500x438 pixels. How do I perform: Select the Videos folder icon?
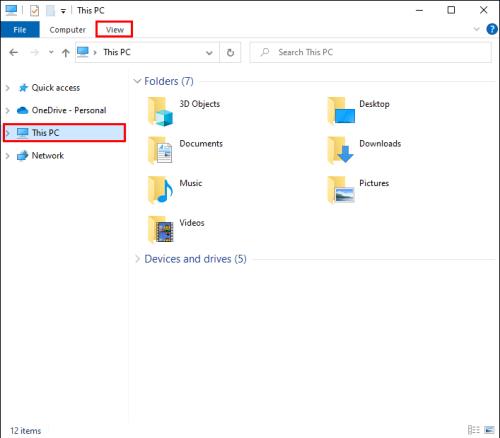[x=160, y=229]
